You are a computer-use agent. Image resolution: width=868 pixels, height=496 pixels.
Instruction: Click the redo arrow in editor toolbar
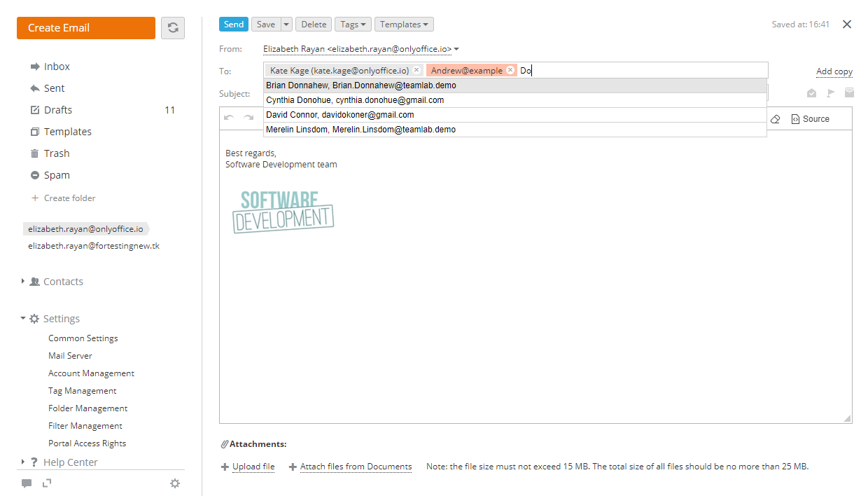pyautogui.click(x=248, y=118)
